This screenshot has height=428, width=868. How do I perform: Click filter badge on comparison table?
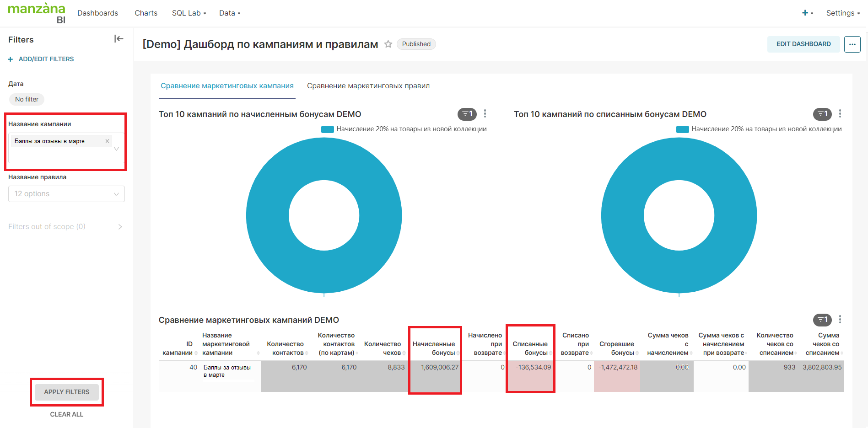(822, 320)
